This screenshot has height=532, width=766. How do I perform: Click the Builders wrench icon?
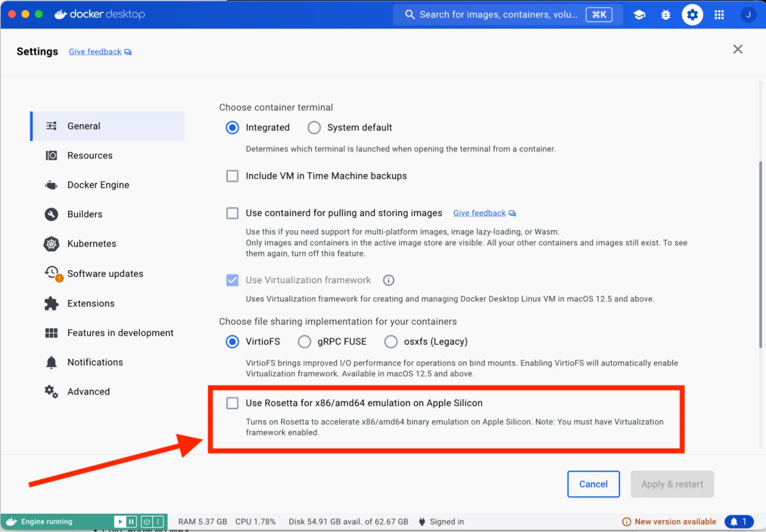(51, 214)
